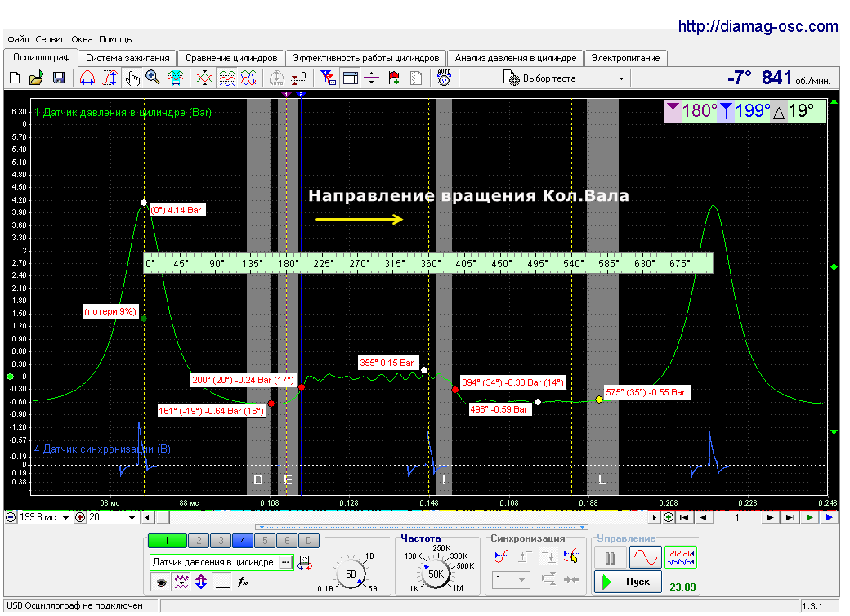Toggle channel visibility eye icon
The height and width of the screenshot is (616, 850).
161,583
